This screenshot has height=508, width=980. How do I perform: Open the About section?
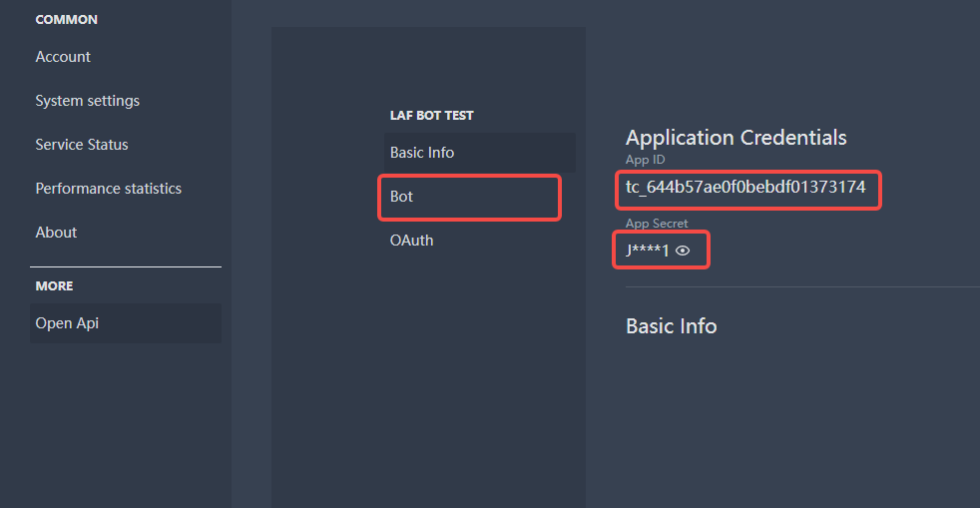click(56, 232)
